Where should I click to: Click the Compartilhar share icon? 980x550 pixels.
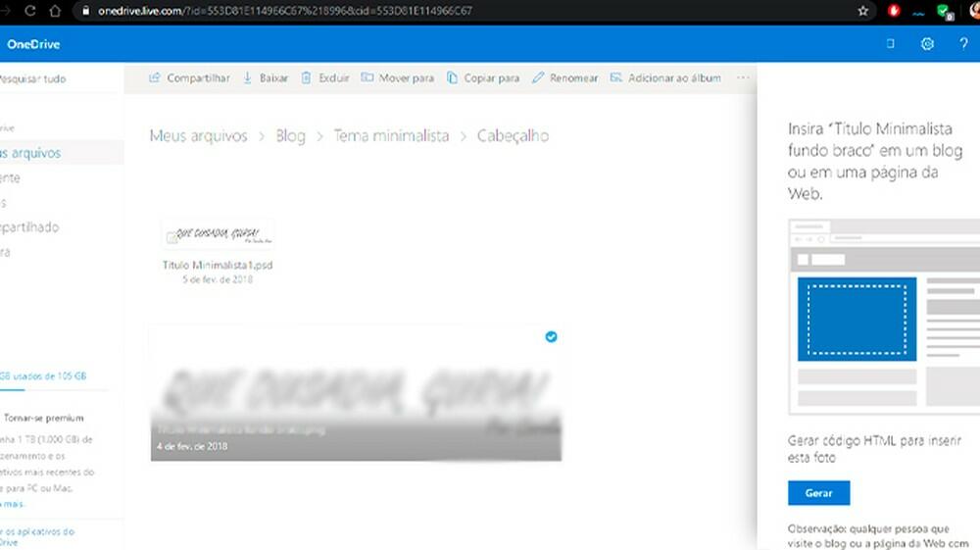click(x=155, y=78)
